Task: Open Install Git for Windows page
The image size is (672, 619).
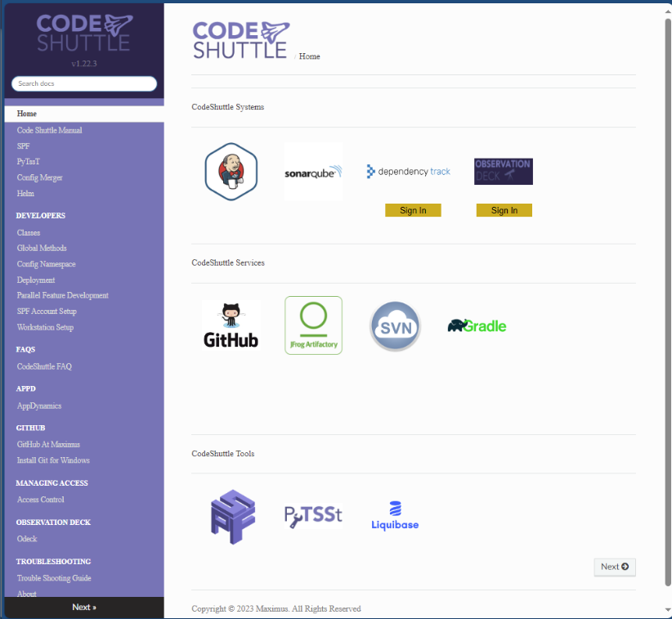Action: click(x=53, y=460)
